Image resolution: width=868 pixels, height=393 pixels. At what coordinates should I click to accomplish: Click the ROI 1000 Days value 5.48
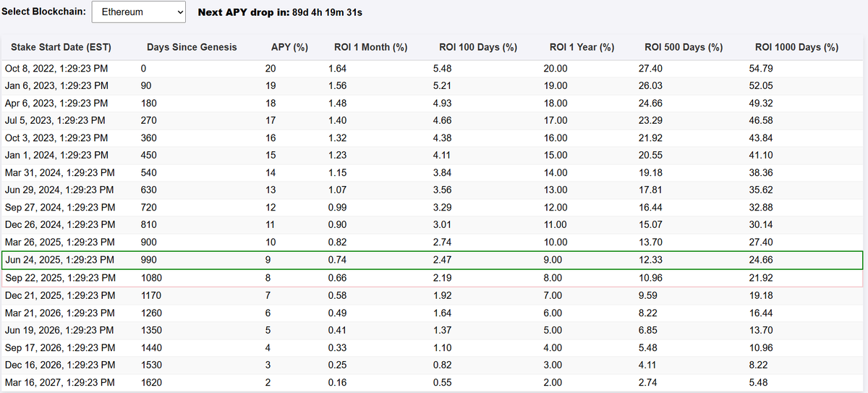pos(758,382)
